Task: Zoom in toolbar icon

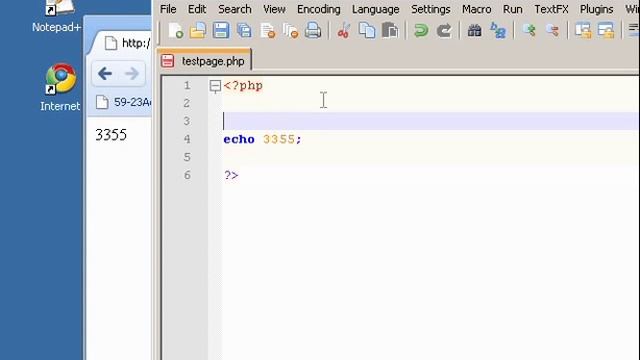Action: [529, 31]
